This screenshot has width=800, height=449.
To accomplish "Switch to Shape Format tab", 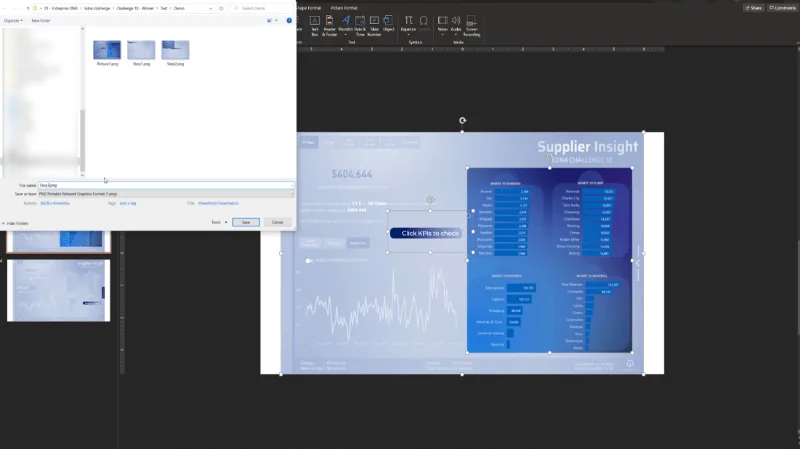I will coord(309,8).
